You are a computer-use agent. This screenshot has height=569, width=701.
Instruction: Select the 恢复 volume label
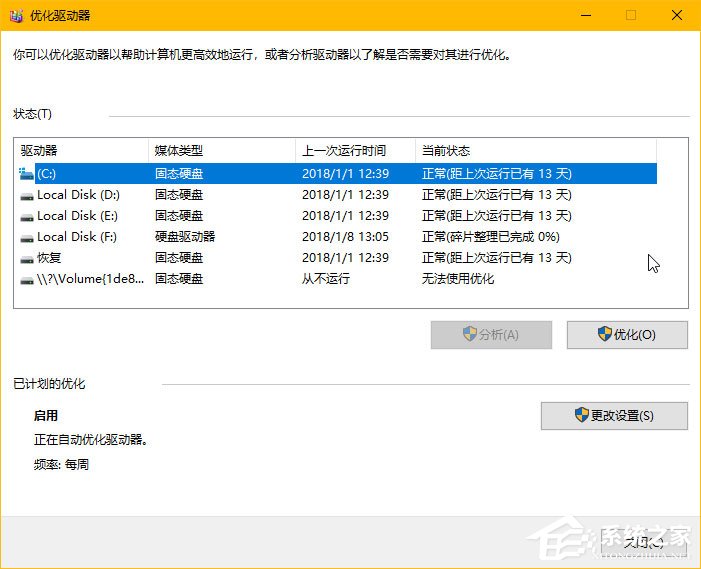49,258
